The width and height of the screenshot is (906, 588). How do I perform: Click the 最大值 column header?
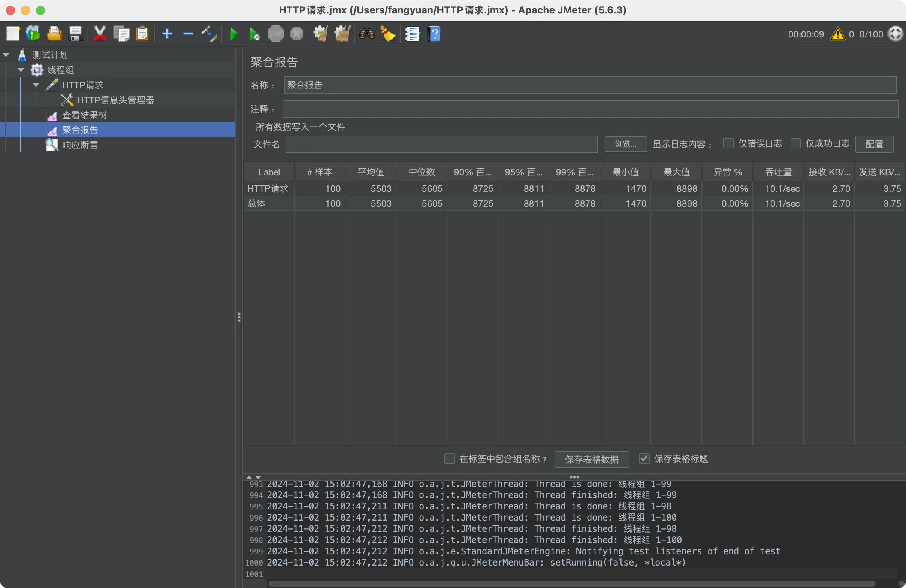[676, 172]
